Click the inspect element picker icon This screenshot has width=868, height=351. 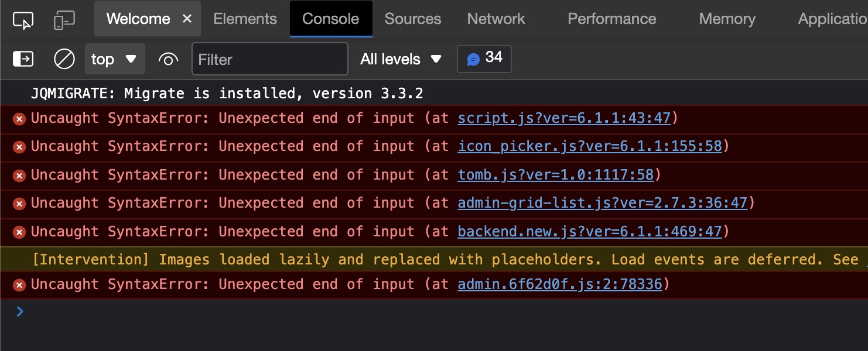pyautogui.click(x=23, y=20)
